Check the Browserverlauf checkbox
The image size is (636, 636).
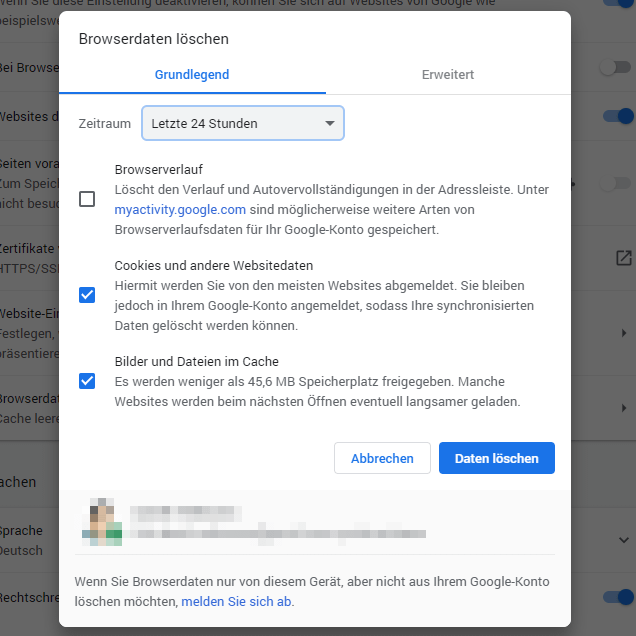point(87,199)
